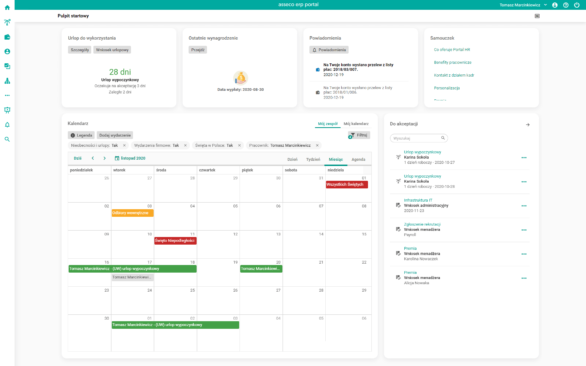Switch calendar to Miesiąc view
Image resolution: width=586 pixels, height=366 pixels.
click(x=336, y=160)
